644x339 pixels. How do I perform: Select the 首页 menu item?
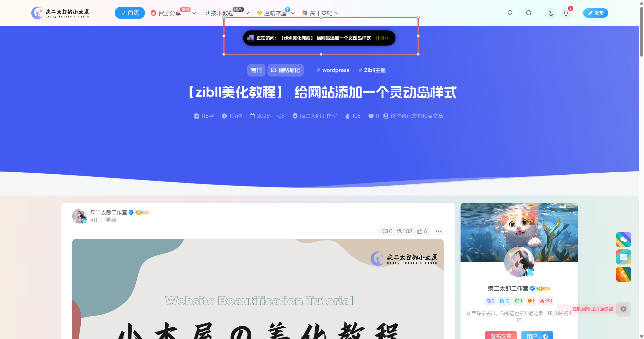tap(130, 13)
